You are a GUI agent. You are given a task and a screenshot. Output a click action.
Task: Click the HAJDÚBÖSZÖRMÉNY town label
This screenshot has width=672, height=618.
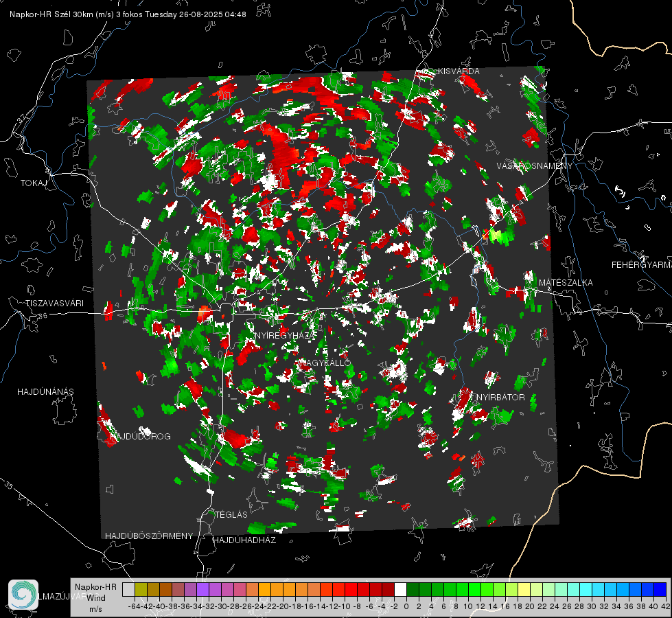point(149,536)
